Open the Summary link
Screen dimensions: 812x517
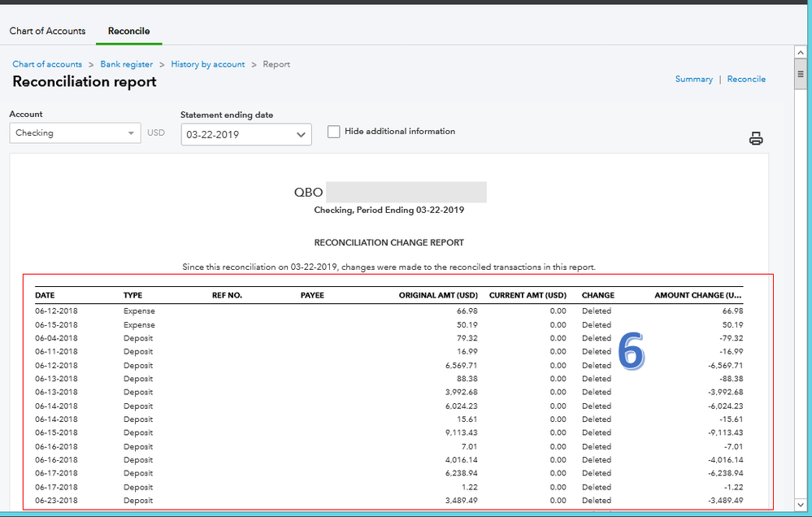(x=693, y=79)
